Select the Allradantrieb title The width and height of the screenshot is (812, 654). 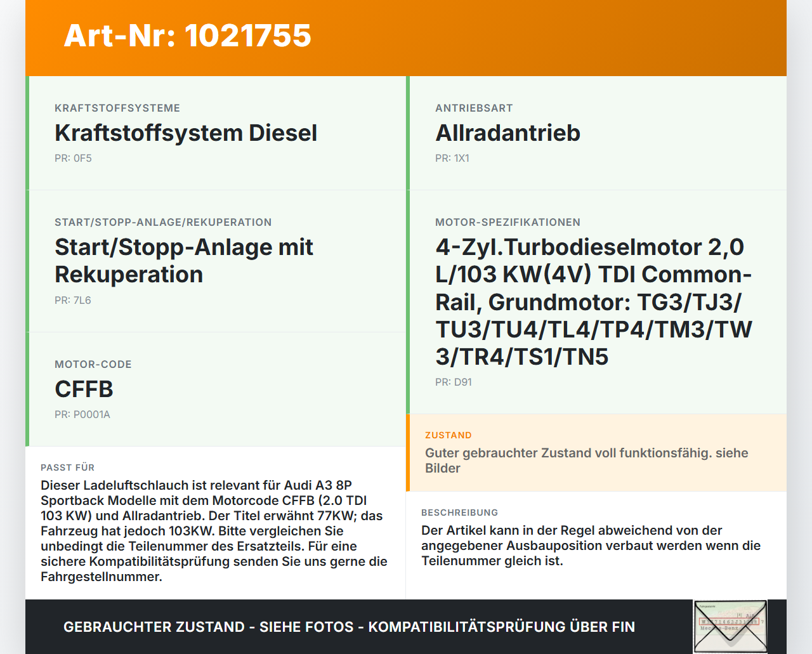[x=507, y=133]
